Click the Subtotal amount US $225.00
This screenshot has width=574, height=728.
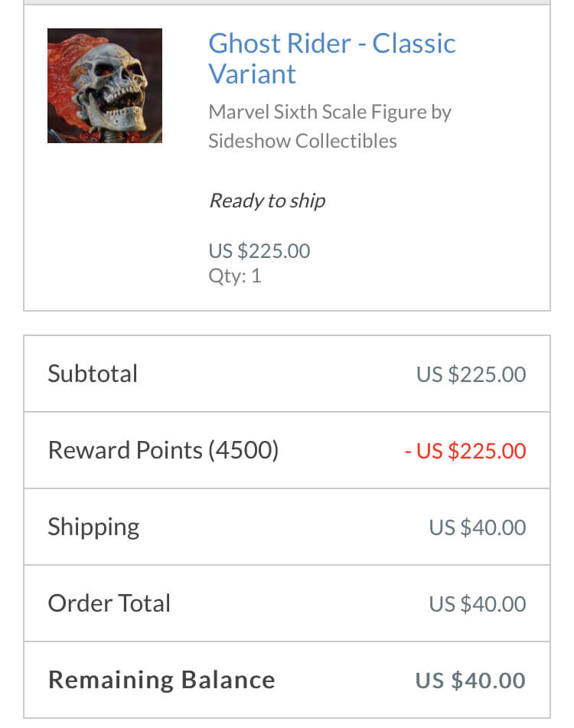(471, 374)
